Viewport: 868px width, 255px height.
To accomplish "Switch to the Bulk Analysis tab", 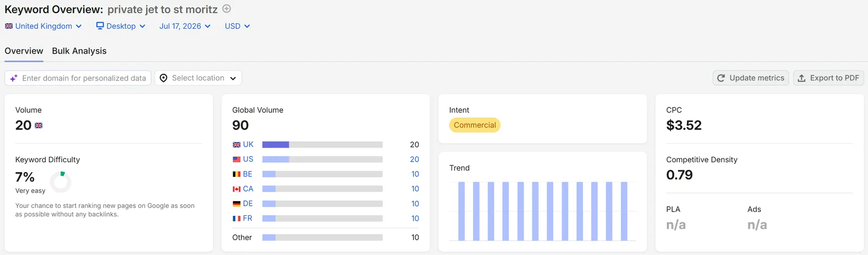I will 79,51.
